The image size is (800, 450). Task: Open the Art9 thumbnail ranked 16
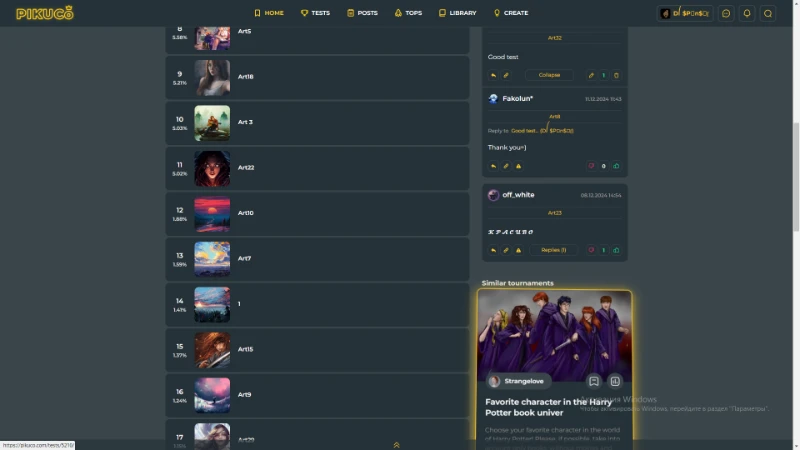[x=212, y=395]
